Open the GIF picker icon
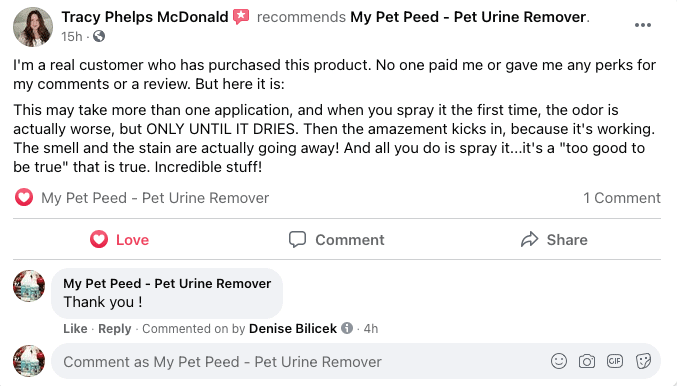Screen dimensions: 677x386 (x=615, y=361)
